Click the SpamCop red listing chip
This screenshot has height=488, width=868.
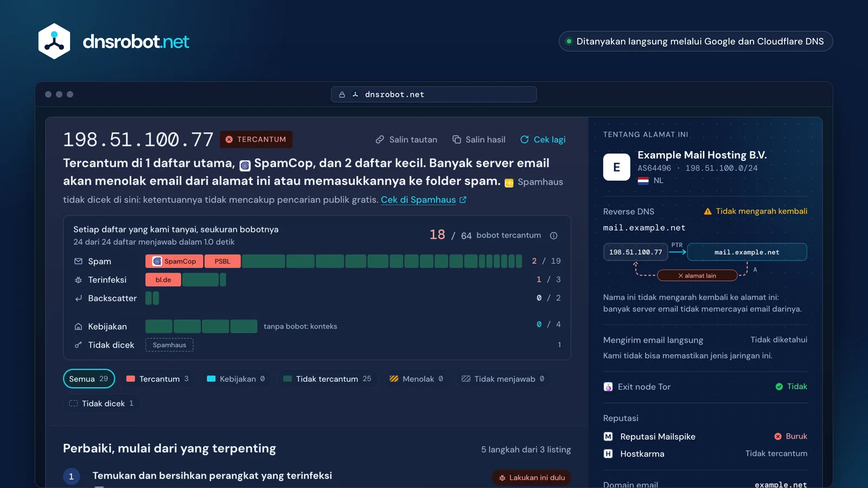click(174, 261)
